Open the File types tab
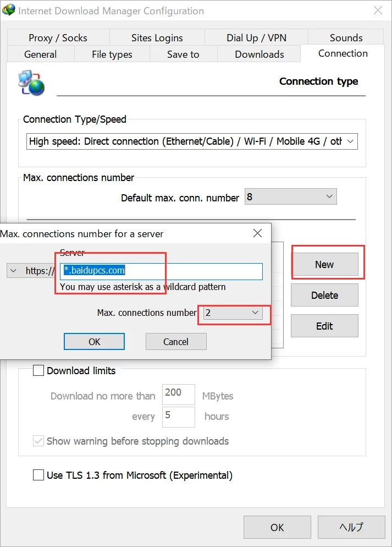The height and width of the screenshot is (547, 392). [x=112, y=54]
